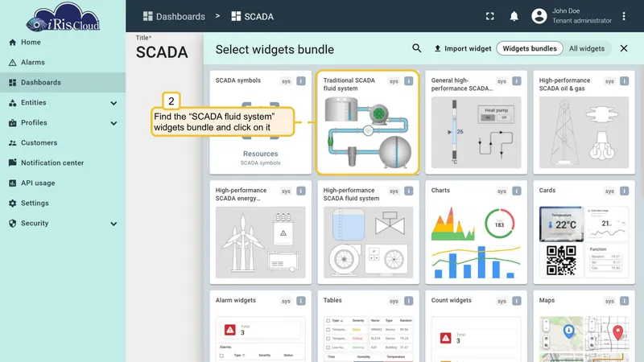Close the Select widgets bundle panel
The image size is (644, 362).
click(x=624, y=48)
